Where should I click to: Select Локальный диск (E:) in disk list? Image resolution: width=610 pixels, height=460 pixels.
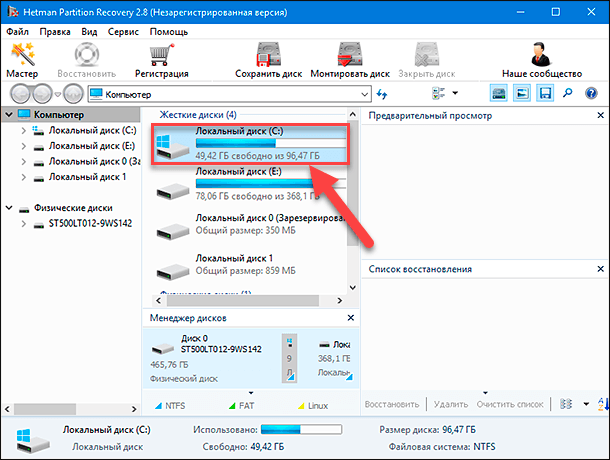[x=250, y=184]
